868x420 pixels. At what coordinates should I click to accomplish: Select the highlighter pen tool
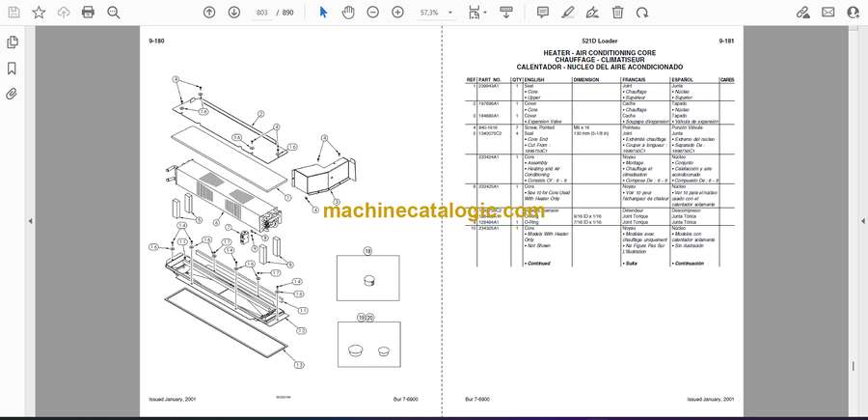pyautogui.click(x=567, y=13)
